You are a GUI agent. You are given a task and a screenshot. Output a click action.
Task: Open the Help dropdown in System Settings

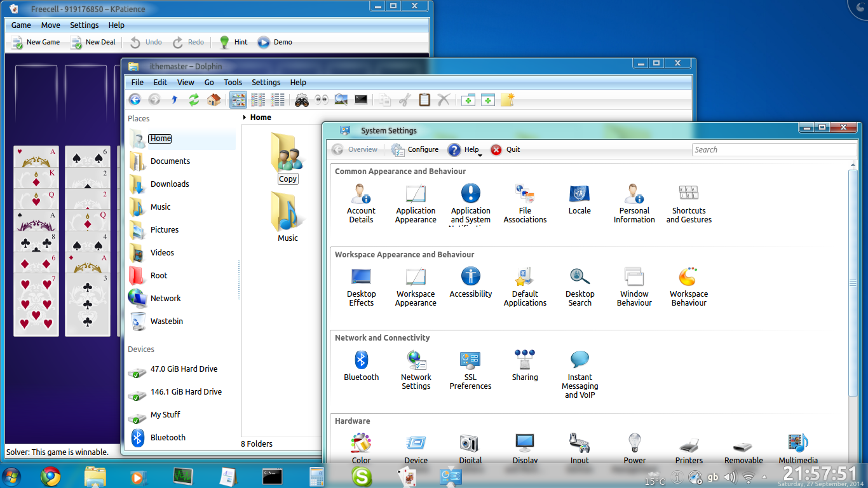pos(465,150)
